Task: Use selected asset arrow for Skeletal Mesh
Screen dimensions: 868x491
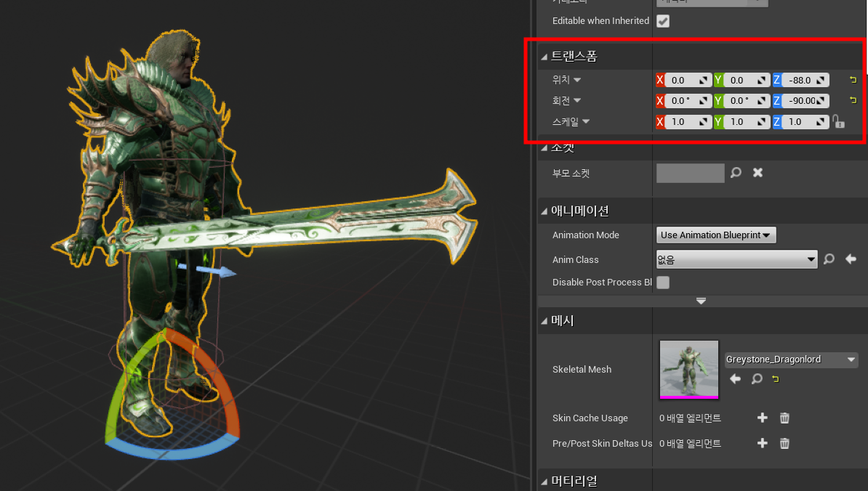Action: [735, 378]
